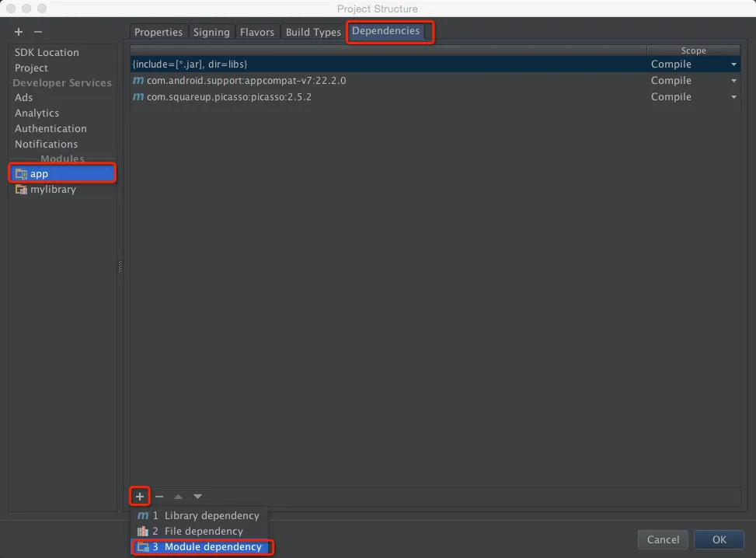Viewport: 756px width, 558px height.
Task: Open scope dropdown for appcompat-v7 row
Action: tap(733, 81)
